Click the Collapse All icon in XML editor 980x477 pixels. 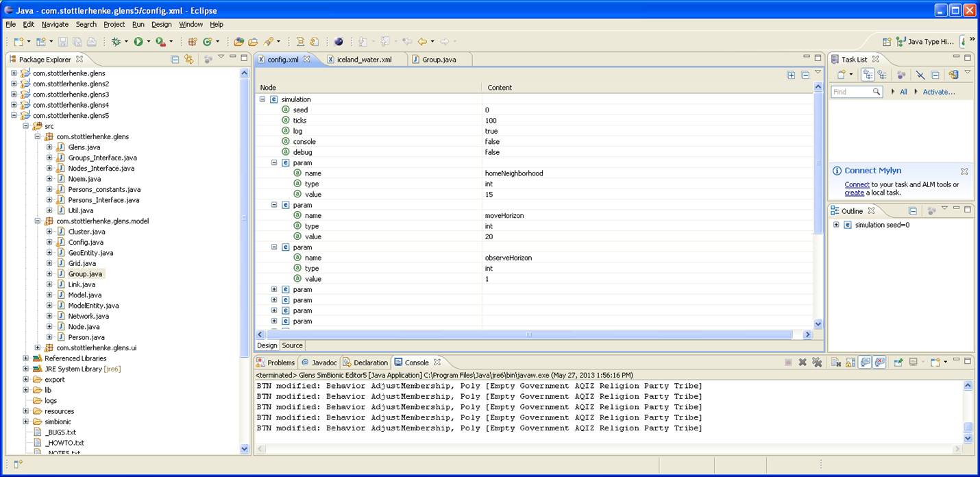(x=805, y=75)
